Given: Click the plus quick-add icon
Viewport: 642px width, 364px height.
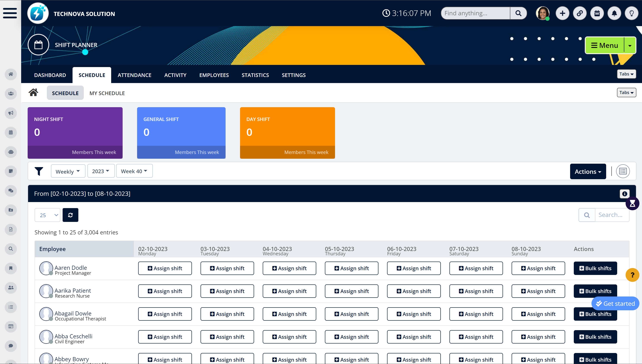Looking at the screenshot, I should [x=562, y=13].
